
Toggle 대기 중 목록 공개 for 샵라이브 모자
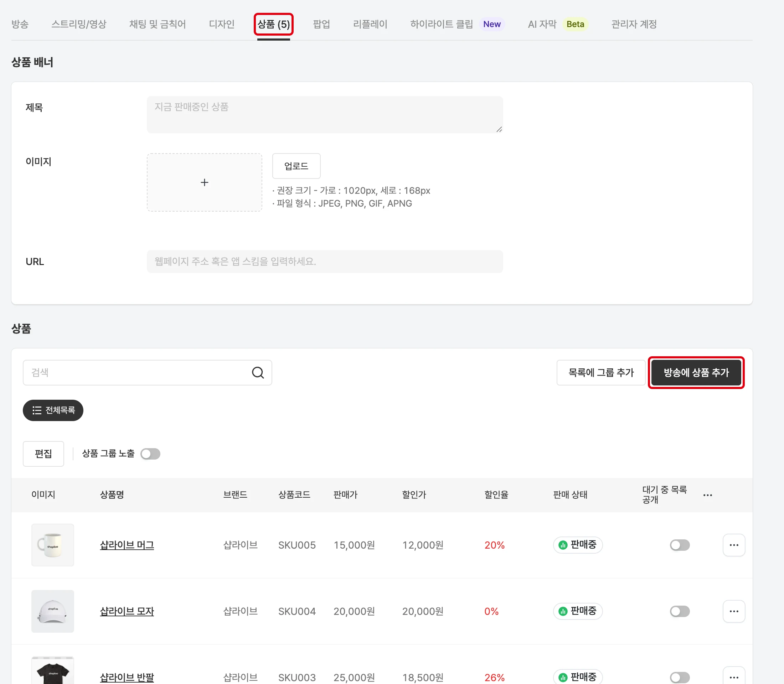(x=679, y=611)
